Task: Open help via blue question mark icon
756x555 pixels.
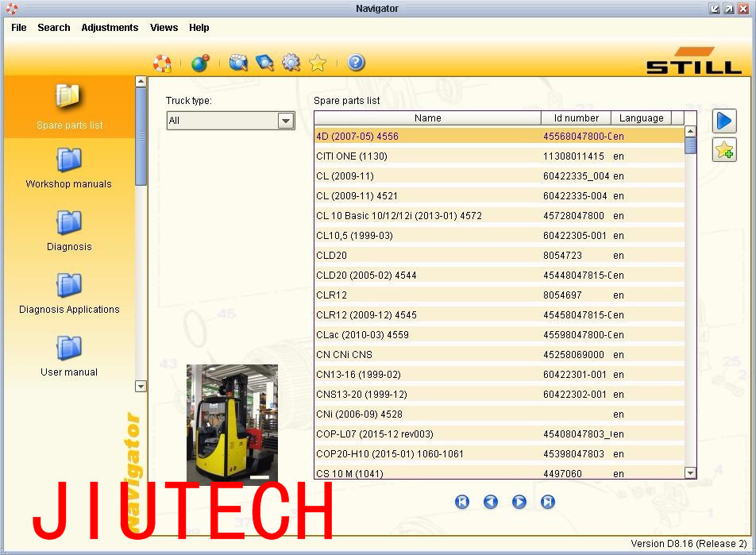Action: [356, 63]
